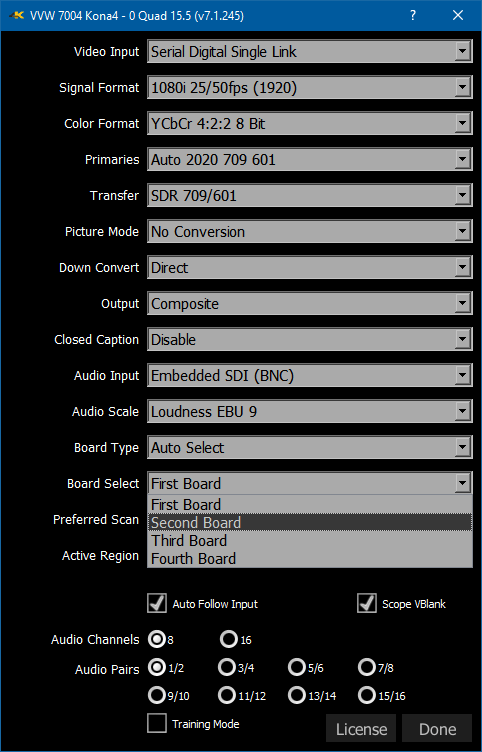Select audio pair 7/8
482x752 pixels.
(x=367, y=667)
